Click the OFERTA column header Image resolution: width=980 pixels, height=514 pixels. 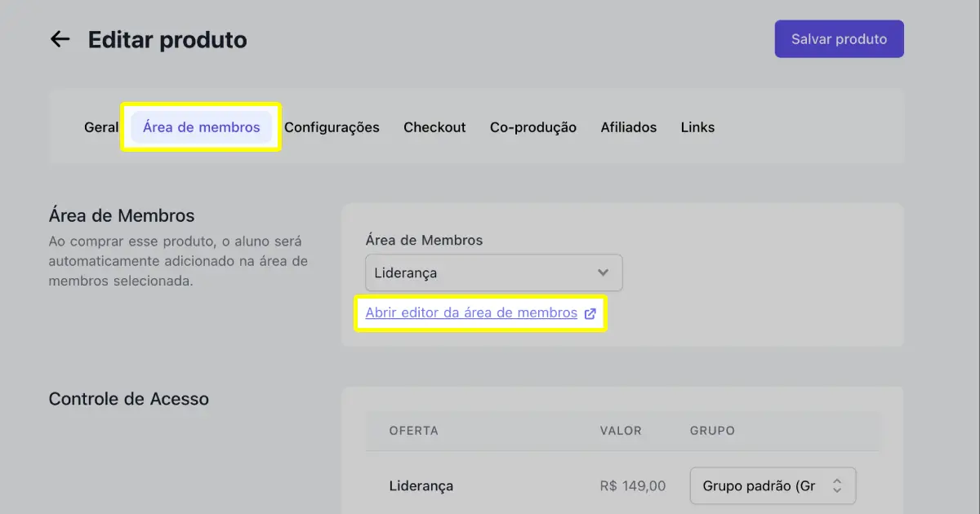pos(412,430)
